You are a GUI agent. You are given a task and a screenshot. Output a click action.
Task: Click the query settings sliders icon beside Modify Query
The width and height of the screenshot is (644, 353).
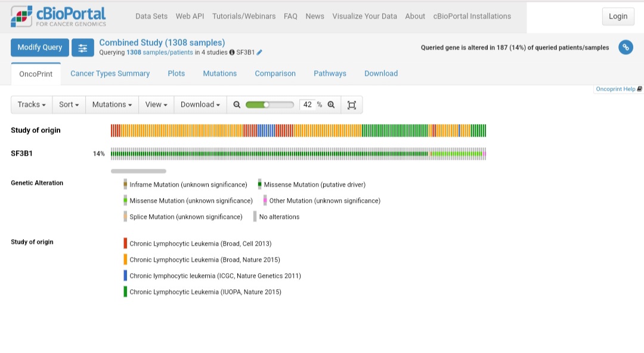[x=83, y=48]
